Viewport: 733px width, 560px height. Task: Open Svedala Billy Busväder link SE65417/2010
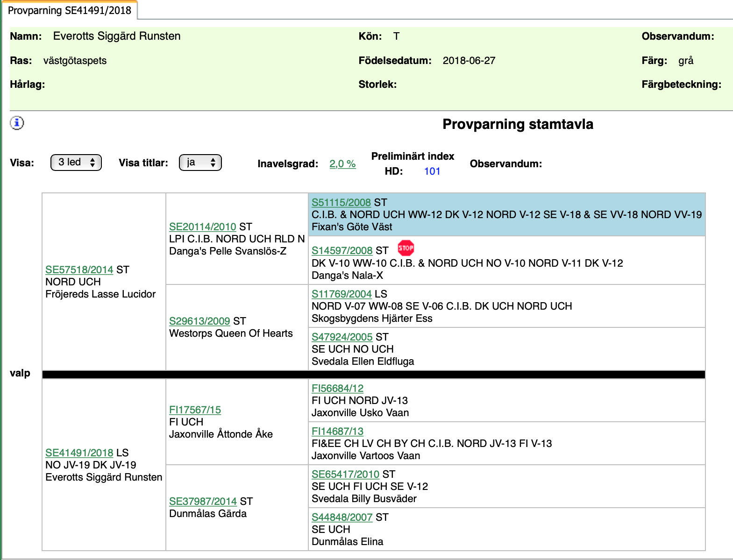point(345,475)
